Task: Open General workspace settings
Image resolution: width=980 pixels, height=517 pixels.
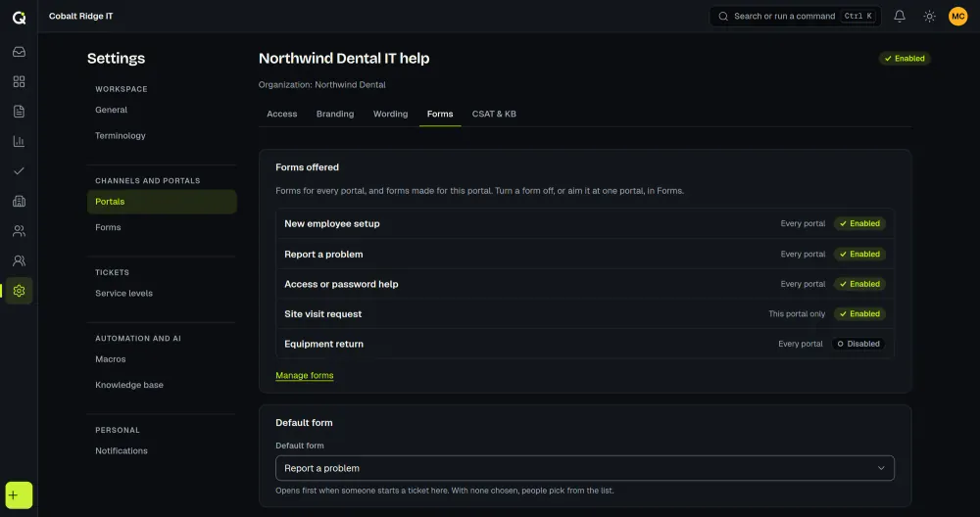Action: [x=162, y=110]
